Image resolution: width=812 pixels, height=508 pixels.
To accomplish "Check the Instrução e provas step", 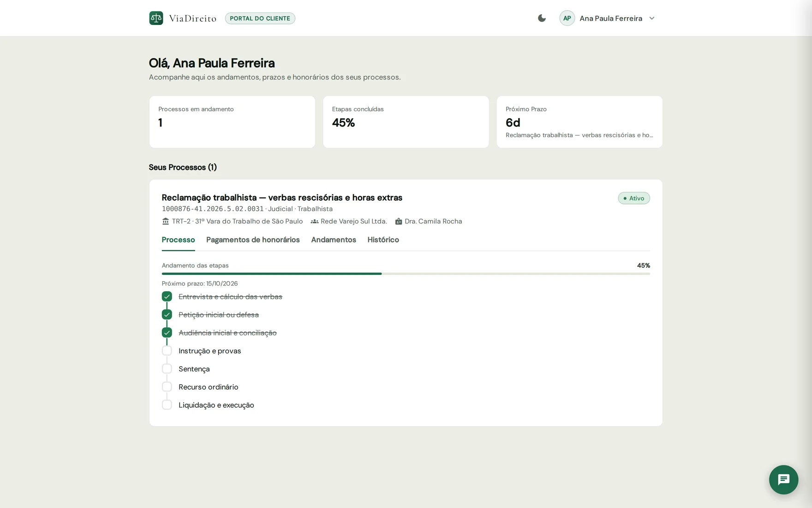I will pos(167,351).
